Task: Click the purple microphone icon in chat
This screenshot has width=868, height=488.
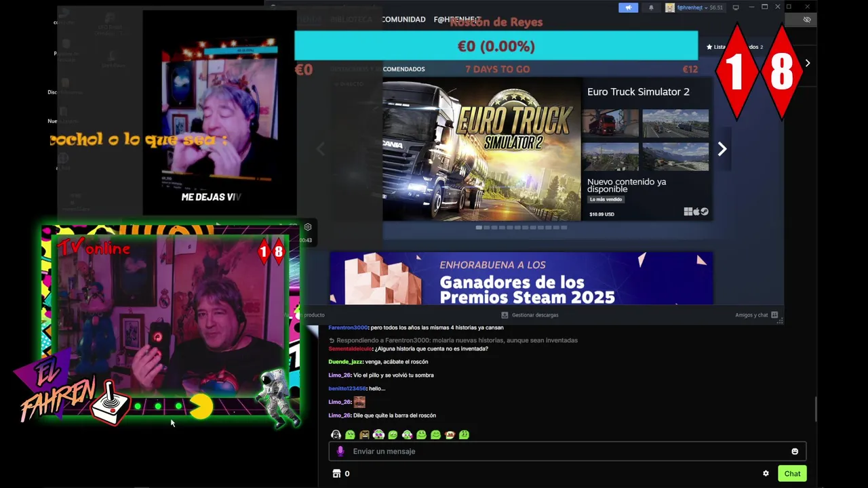Action: coord(340,451)
